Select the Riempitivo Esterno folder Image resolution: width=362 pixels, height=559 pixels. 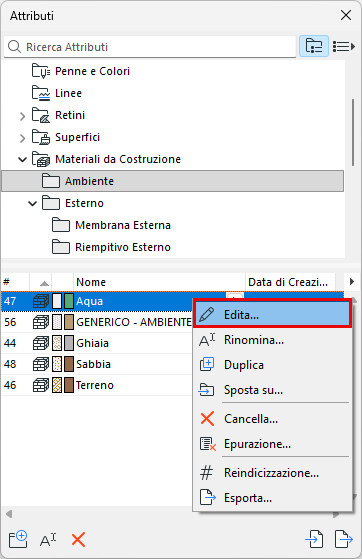tap(123, 247)
